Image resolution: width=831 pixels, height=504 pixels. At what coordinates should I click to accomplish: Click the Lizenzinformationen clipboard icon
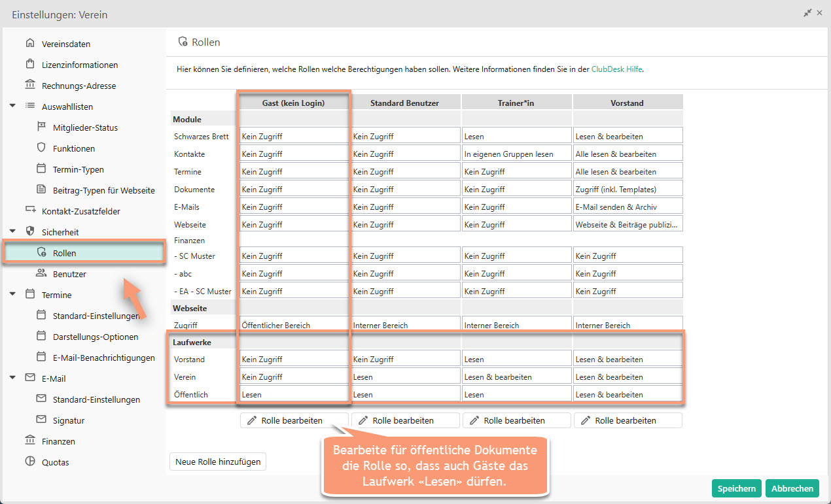point(29,65)
